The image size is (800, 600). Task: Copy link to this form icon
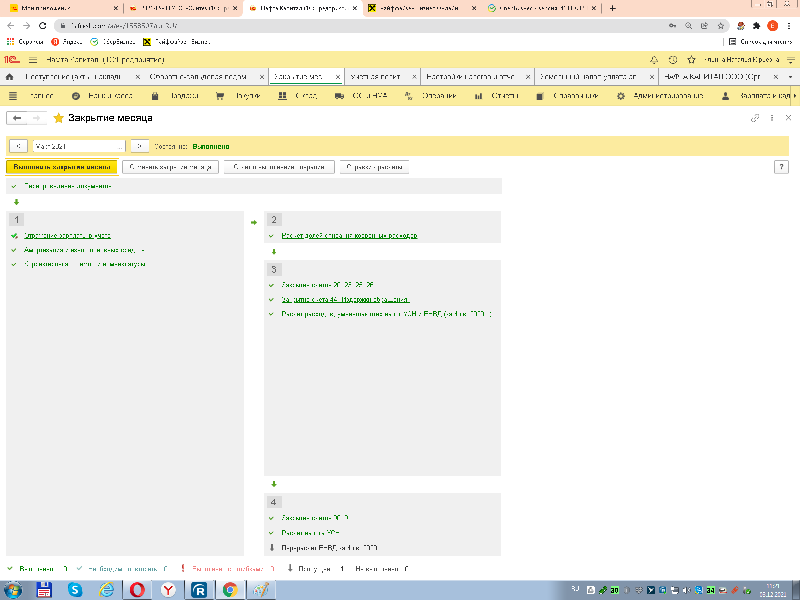pyautogui.click(x=755, y=118)
